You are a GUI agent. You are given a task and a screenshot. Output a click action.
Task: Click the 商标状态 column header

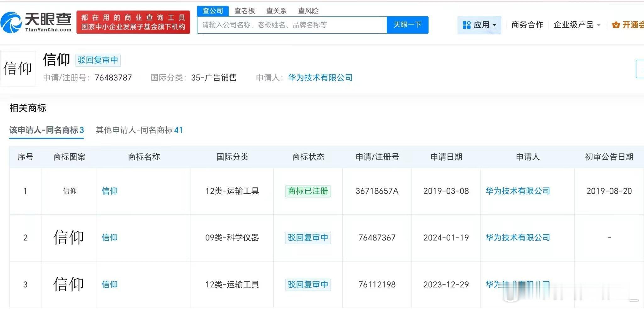point(308,157)
